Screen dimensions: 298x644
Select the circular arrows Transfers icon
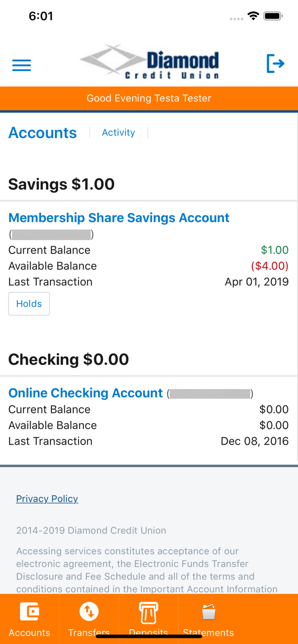click(x=89, y=611)
